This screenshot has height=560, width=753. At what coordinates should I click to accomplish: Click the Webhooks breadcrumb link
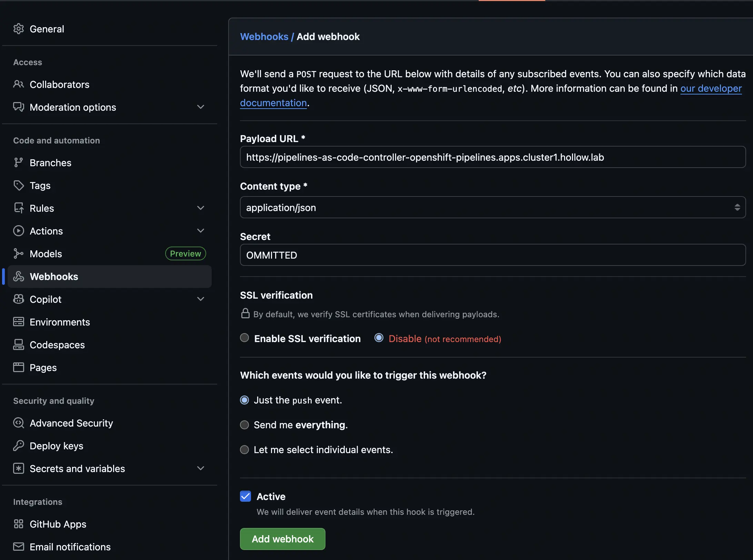tap(264, 37)
